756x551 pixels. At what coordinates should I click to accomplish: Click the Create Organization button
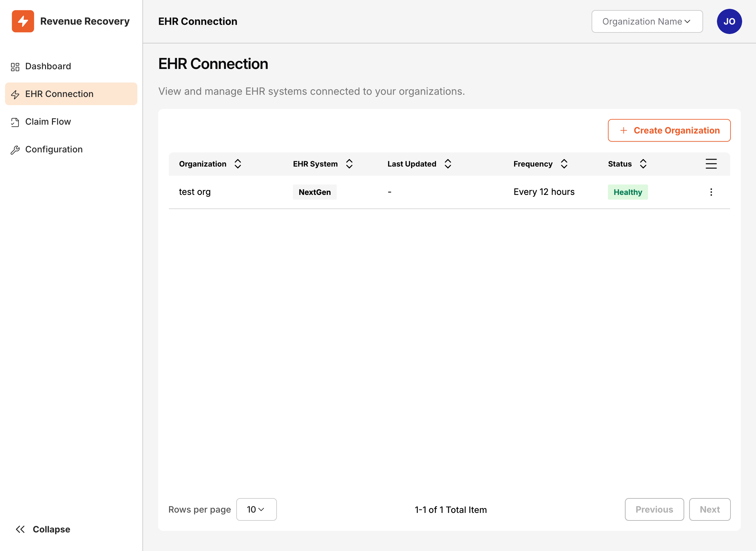tap(669, 130)
